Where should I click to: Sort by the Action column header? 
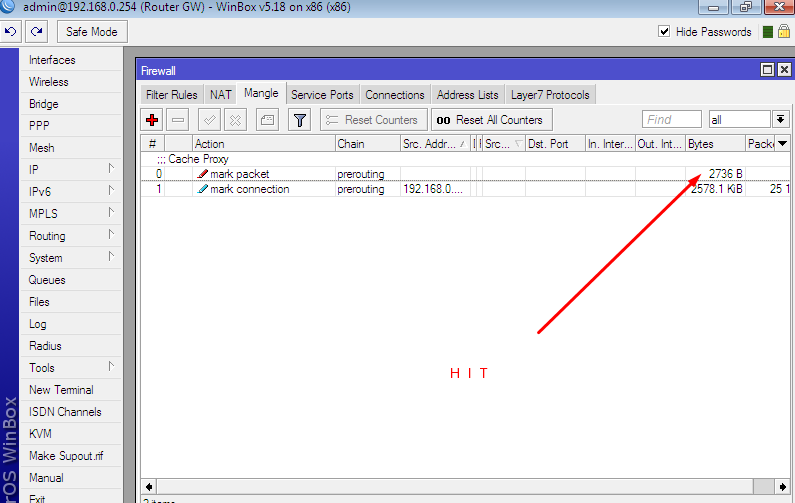(x=264, y=144)
